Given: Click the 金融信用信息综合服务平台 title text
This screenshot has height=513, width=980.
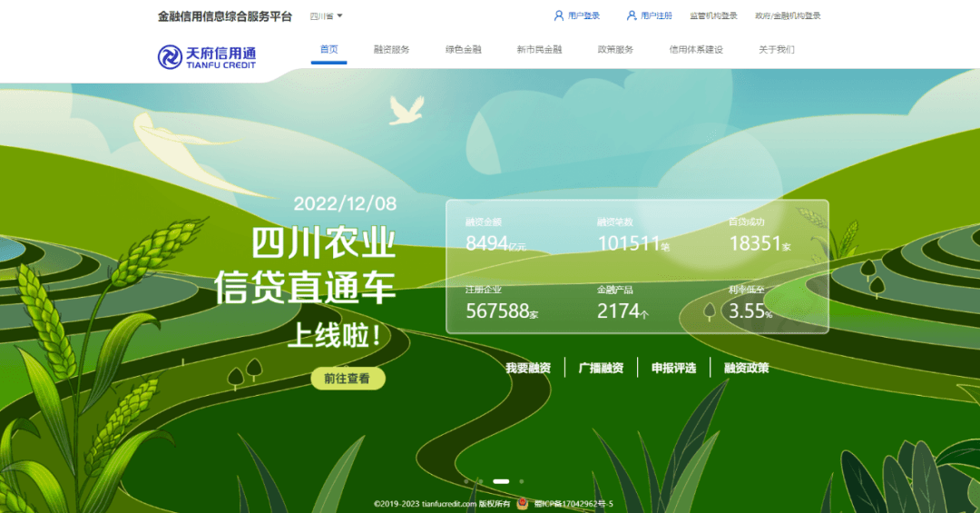Looking at the screenshot, I should coord(224,16).
